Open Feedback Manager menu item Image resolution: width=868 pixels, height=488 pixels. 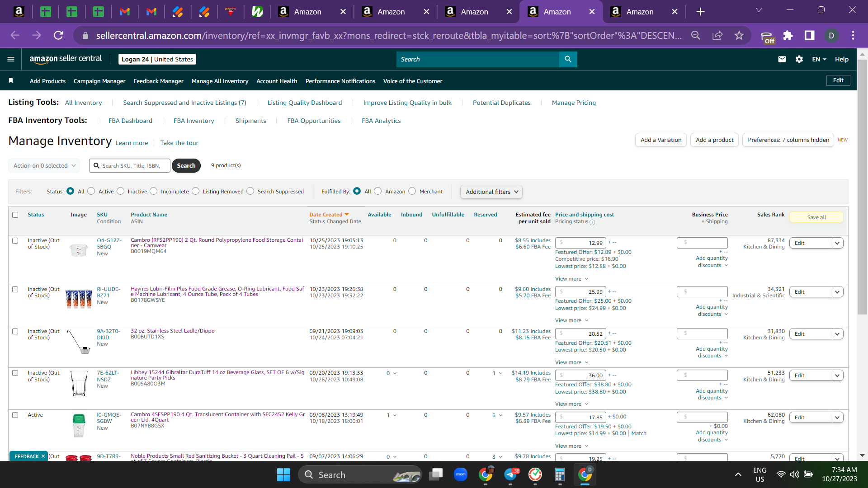pos(158,81)
